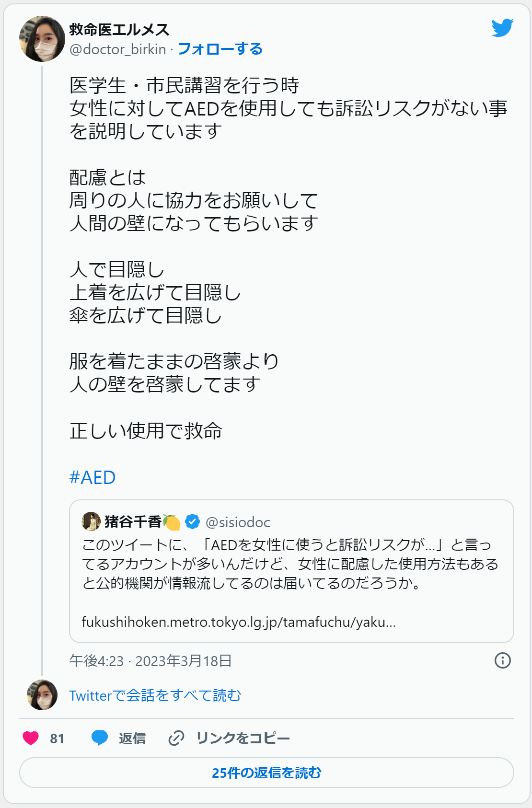Open 救命医エルメス profile picture at top
Viewport: 532px width, 808px height.
[42, 39]
